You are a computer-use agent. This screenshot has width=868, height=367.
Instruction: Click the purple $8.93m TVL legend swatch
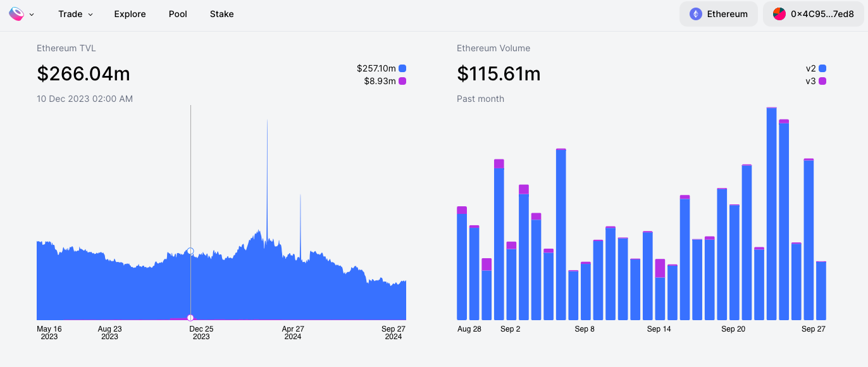(402, 81)
